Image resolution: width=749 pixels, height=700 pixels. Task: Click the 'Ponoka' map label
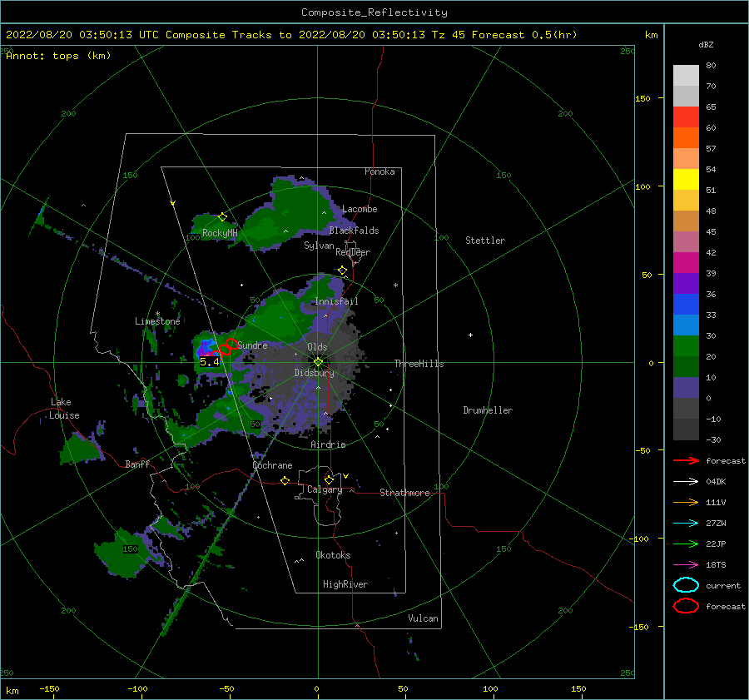(x=379, y=171)
